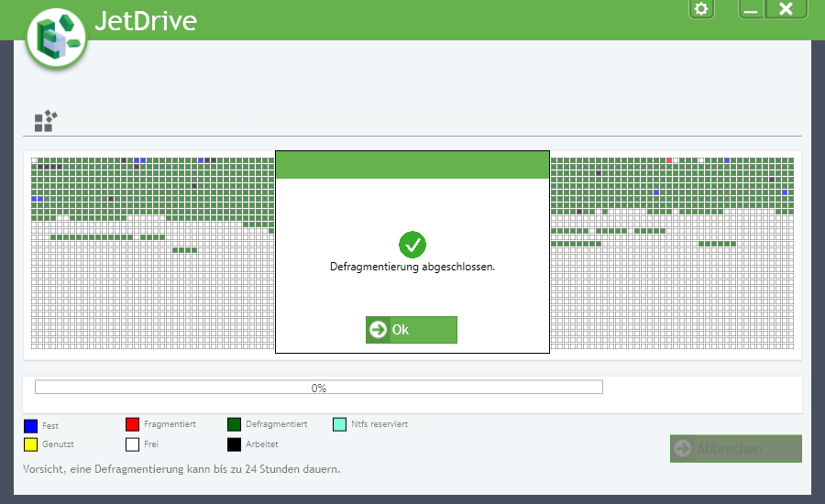Click the yellow Genutzt legend swatch
The image size is (825, 504).
coord(30,444)
